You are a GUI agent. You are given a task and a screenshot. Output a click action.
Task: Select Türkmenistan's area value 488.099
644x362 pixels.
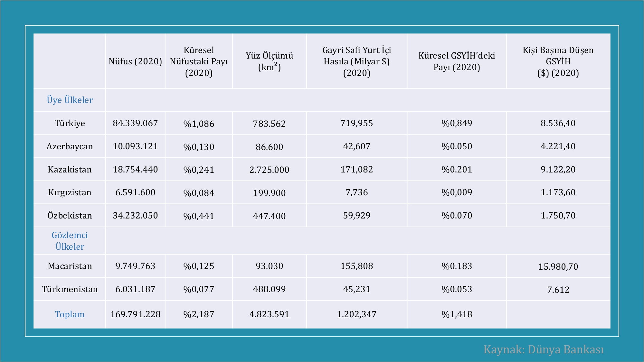[269, 289]
